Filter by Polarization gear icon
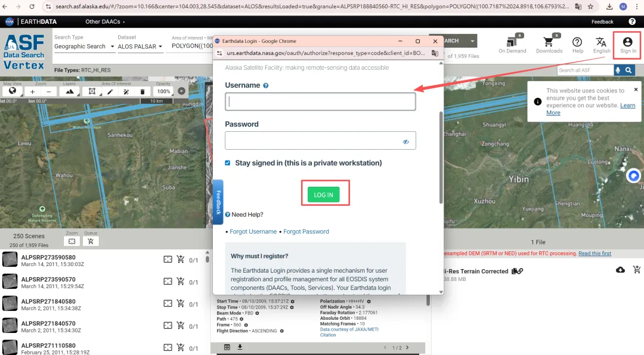644x355 pixels. pos(369,301)
